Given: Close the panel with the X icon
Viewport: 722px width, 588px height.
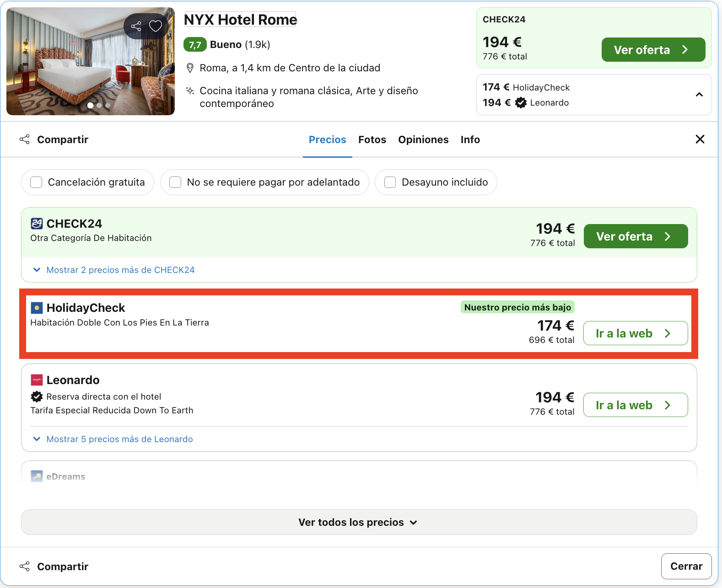Looking at the screenshot, I should click(700, 139).
